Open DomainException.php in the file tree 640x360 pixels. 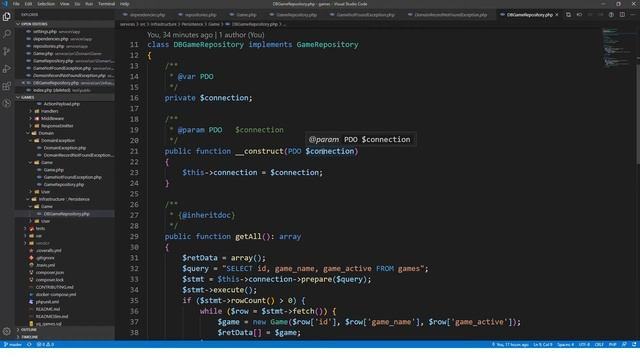click(64, 148)
